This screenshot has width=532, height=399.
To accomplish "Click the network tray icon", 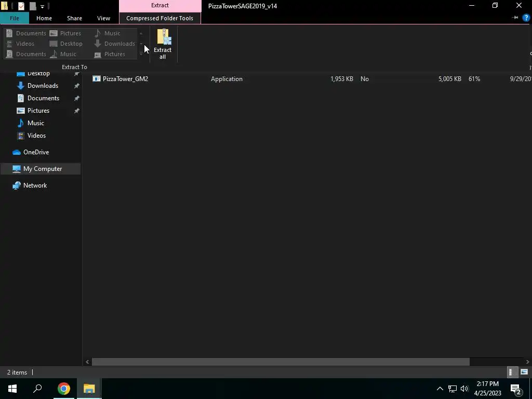I will coord(453,389).
